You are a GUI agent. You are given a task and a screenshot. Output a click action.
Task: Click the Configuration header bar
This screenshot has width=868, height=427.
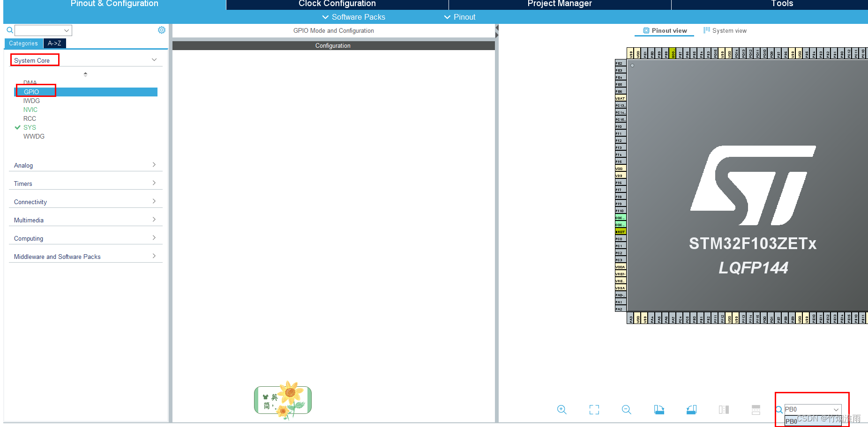(x=333, y=45)
